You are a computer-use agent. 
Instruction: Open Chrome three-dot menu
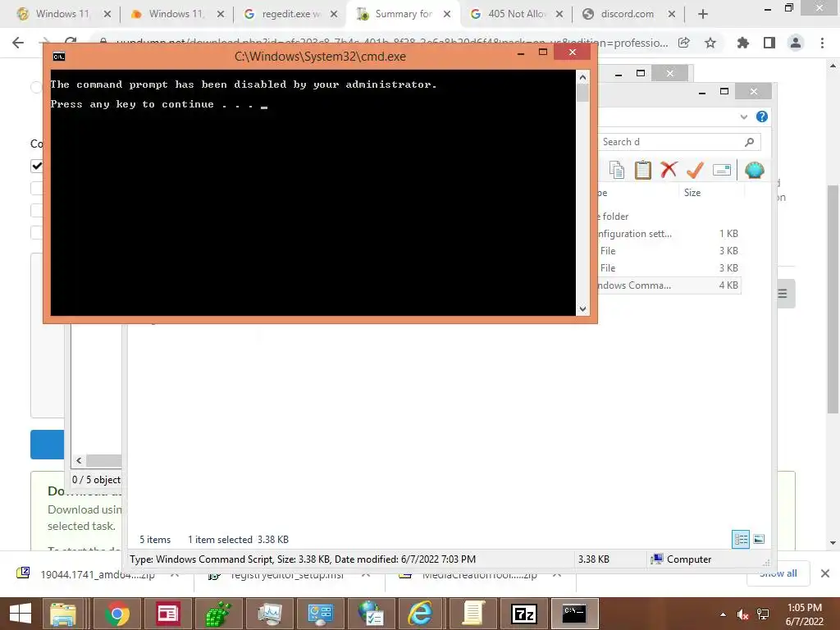822,43
